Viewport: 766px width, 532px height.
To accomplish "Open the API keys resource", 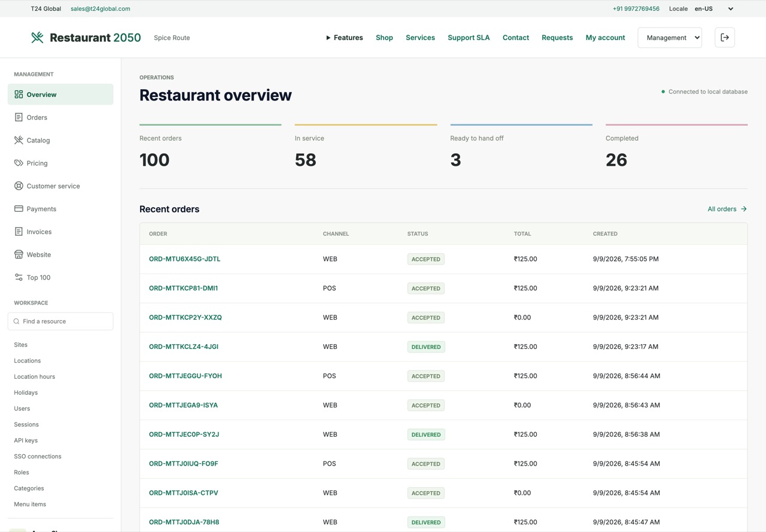I will pos(26,440).
